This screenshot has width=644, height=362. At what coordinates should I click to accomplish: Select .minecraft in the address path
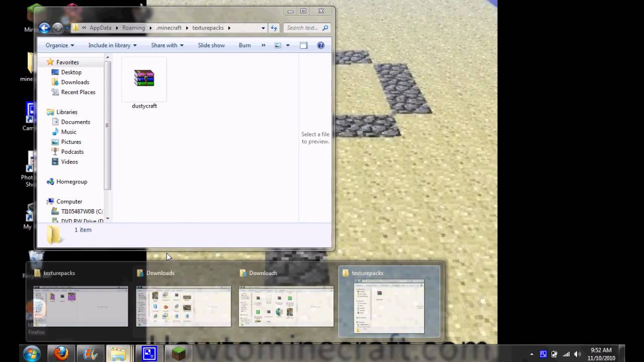click(x=169, y=28)
